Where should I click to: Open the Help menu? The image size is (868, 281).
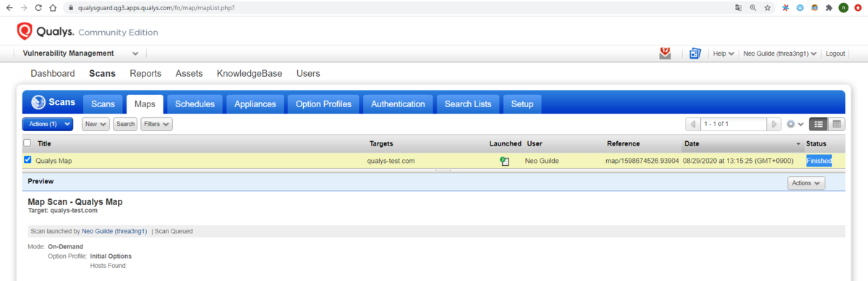pyautogui.click(x=723, y=54)
